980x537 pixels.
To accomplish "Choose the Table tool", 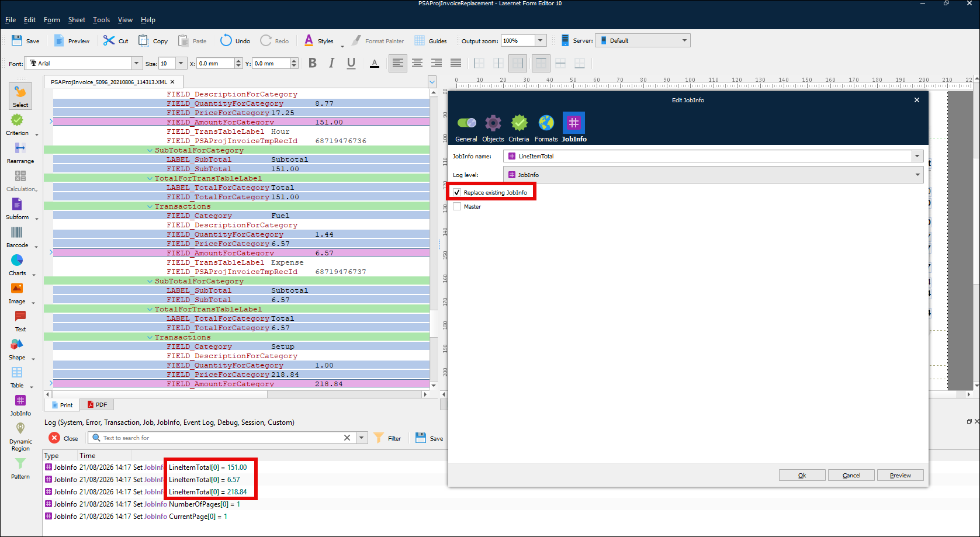I will coord(18,377).
